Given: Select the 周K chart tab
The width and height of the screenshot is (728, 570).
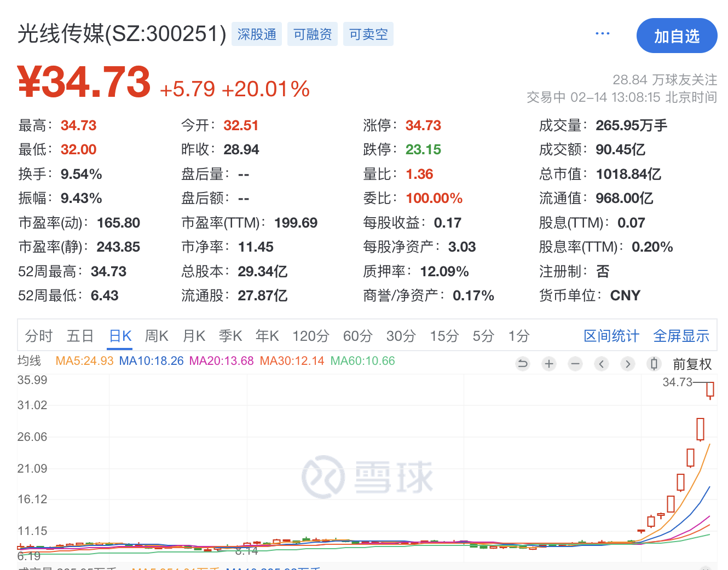Looking at the screenshot, I should (157, 336).
